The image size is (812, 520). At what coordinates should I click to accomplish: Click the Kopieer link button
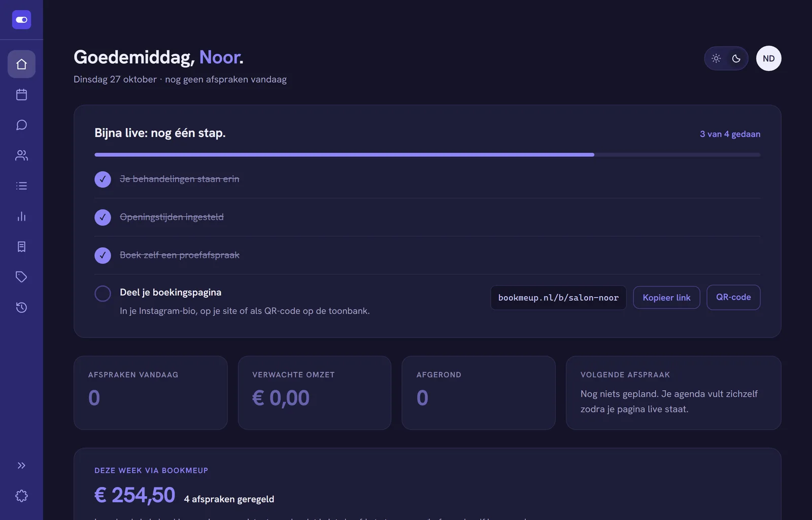[x=666, y=297]
